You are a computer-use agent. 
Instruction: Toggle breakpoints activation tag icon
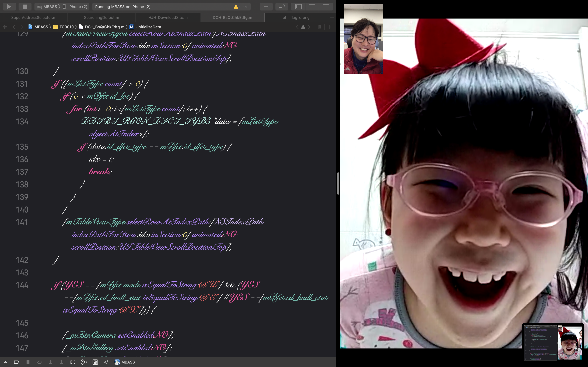pos(16,362)
